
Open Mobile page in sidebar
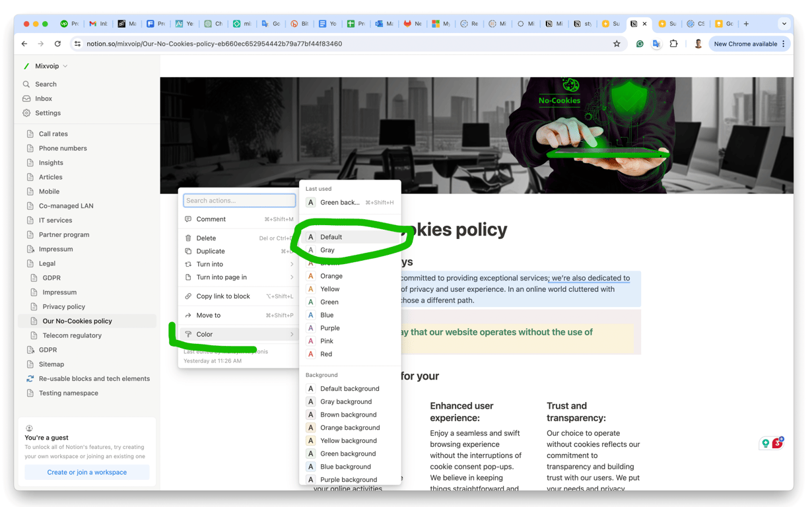pos(49,191)
